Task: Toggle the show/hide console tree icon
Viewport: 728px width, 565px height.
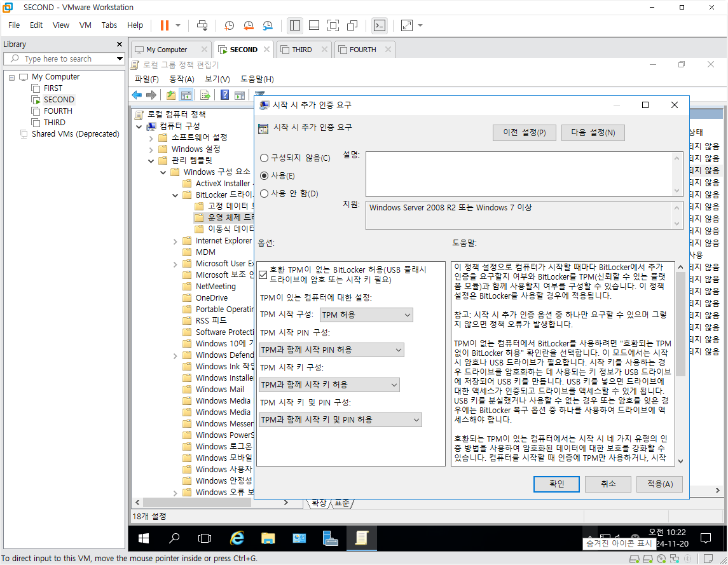Action: pos(186,95)
